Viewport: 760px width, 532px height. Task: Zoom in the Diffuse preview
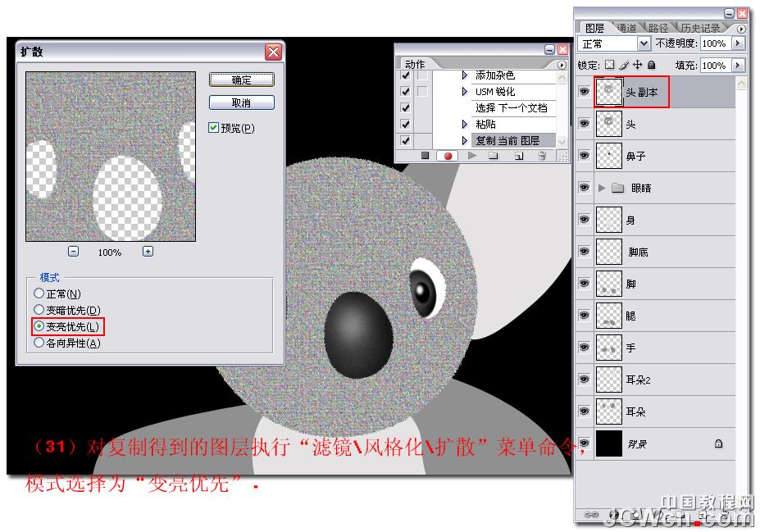tap(148, 251)
